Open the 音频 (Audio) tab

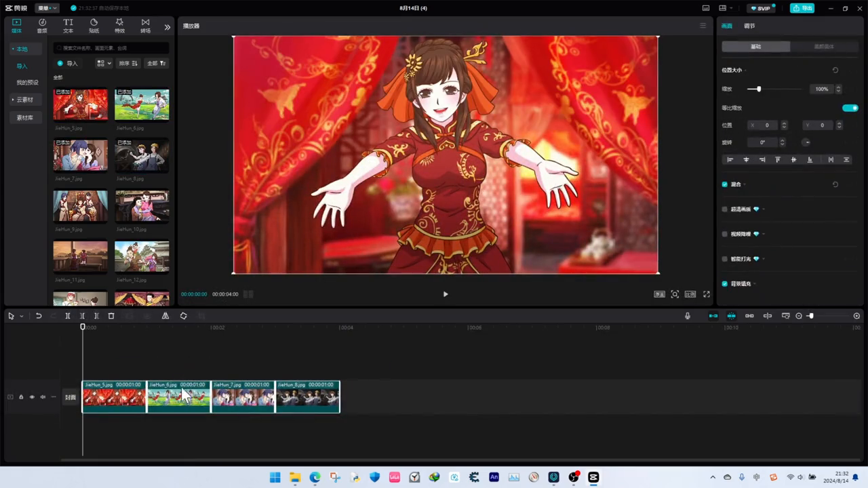click(42, 26)
